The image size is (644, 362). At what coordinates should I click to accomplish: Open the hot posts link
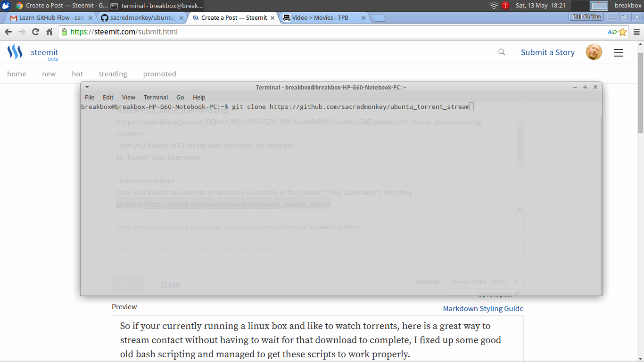77,74
